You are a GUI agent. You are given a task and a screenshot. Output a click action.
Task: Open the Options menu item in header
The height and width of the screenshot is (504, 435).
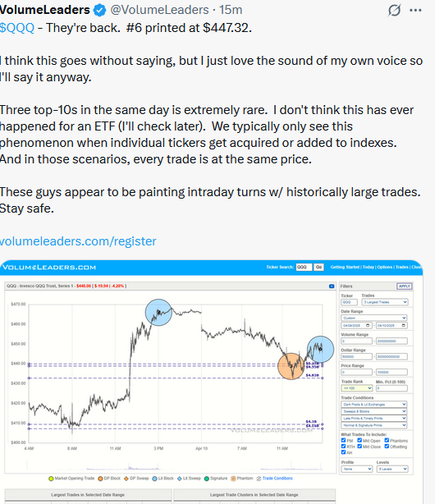pos(384,267)
